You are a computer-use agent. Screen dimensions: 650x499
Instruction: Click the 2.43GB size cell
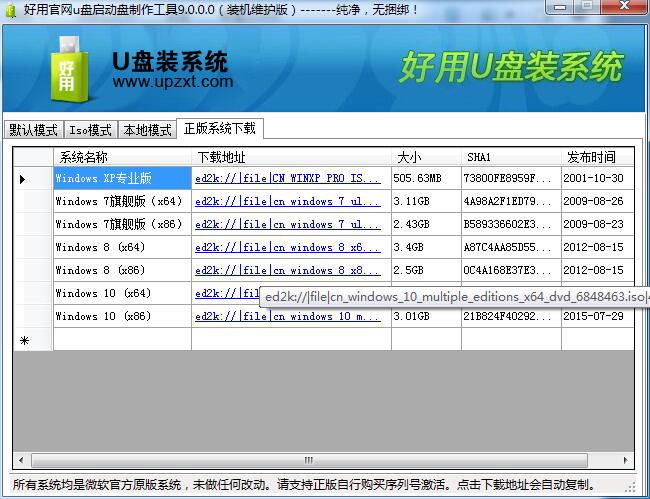(426, 224)
